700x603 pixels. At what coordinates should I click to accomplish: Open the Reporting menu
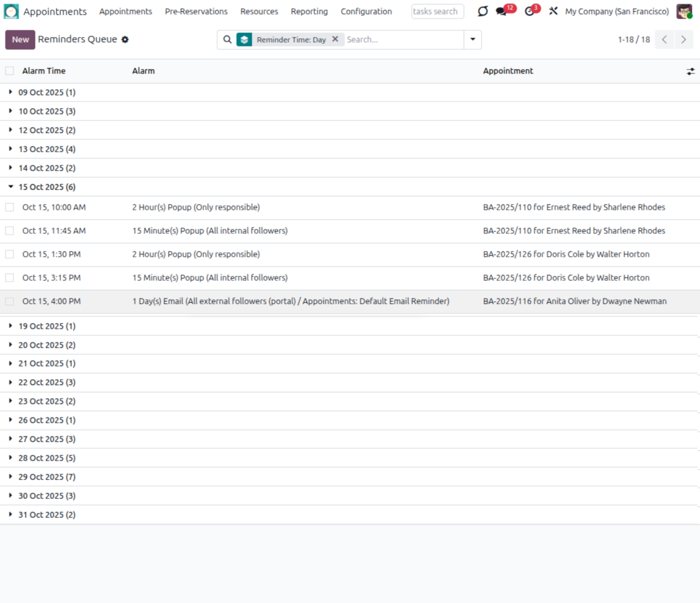tap(309, 12)
